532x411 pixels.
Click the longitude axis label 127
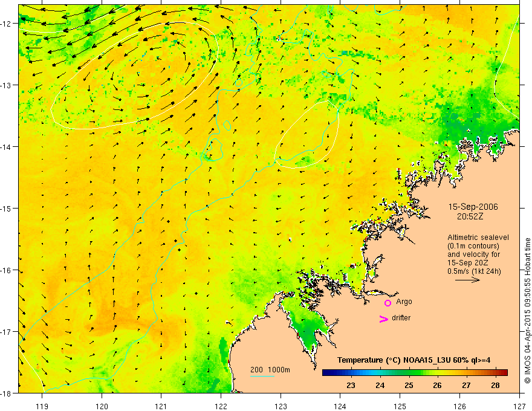(519, 406)
